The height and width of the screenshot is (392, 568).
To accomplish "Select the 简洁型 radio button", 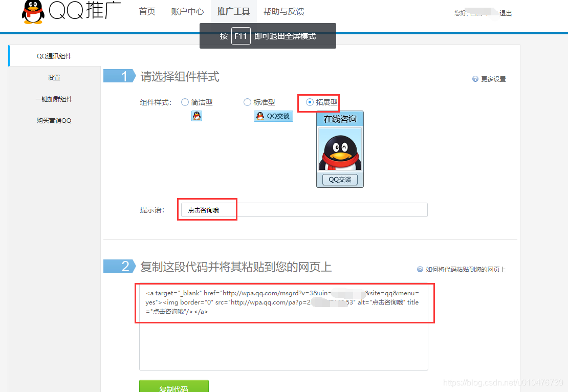I will [x=185, y=102].
